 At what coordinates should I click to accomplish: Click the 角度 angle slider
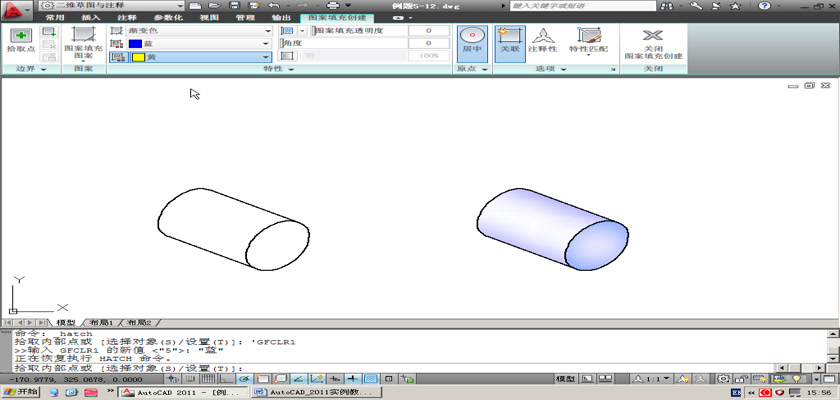point(343,43)
